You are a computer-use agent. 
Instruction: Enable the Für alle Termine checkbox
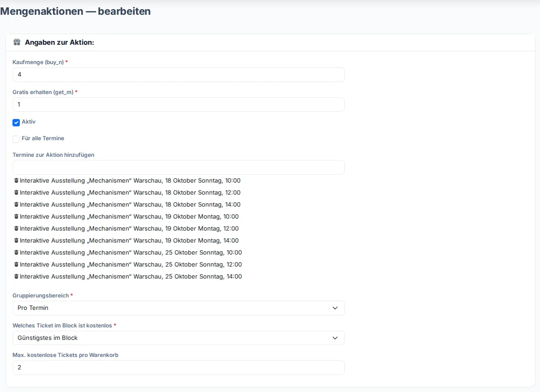(16, 139)
